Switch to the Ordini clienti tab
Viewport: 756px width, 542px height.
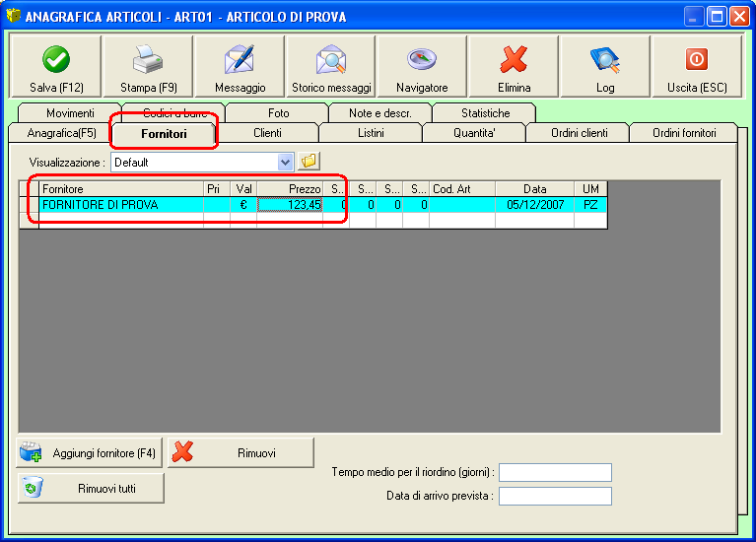(579, 133)
